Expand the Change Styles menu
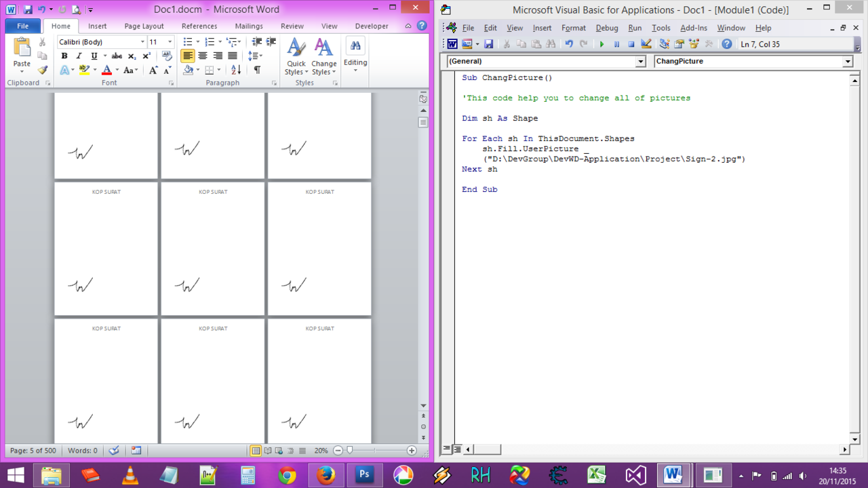The image size is (868, 488). pos(324,56)
